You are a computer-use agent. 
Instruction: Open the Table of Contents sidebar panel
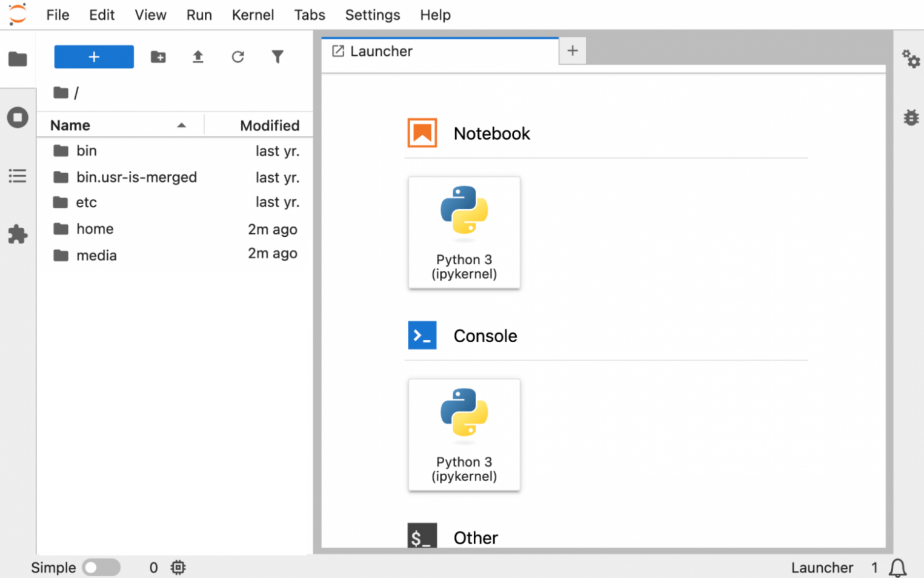coord(18,176)
